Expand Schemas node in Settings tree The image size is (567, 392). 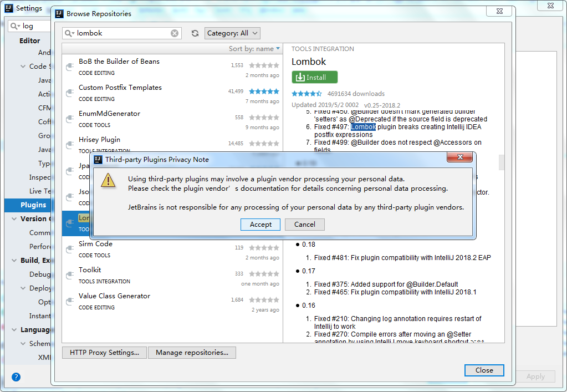coord(23,344)
